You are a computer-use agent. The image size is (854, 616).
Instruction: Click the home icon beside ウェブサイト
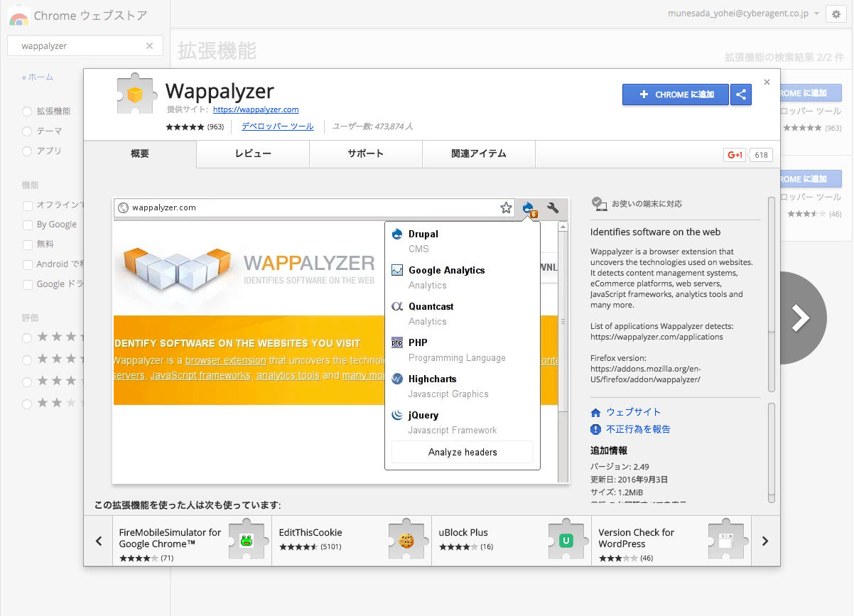click(596, 412)
